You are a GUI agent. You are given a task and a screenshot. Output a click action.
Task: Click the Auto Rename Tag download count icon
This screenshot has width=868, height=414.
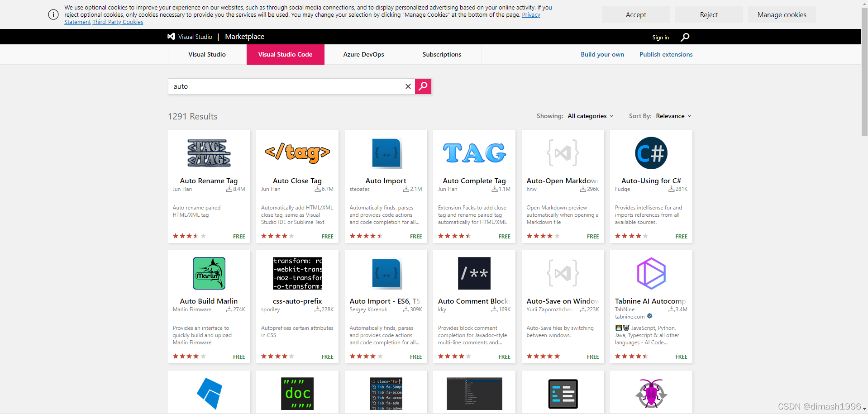click(x=229, y=189)
